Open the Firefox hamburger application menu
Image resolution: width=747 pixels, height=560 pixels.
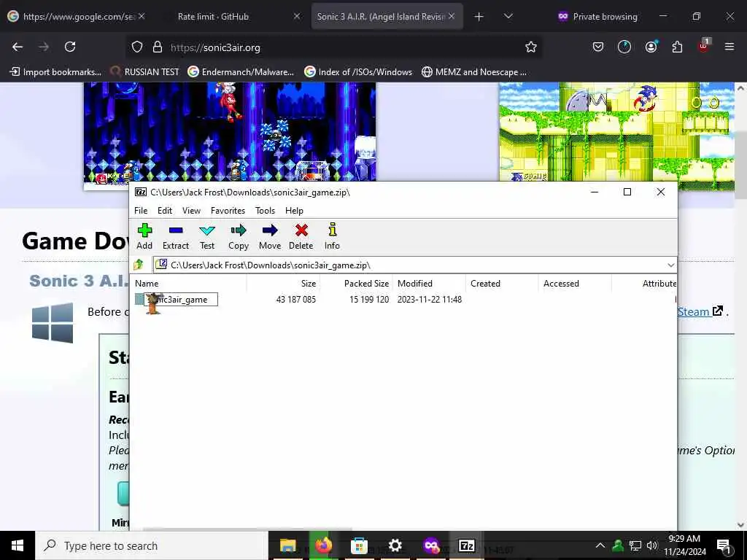tap(729, 47)
